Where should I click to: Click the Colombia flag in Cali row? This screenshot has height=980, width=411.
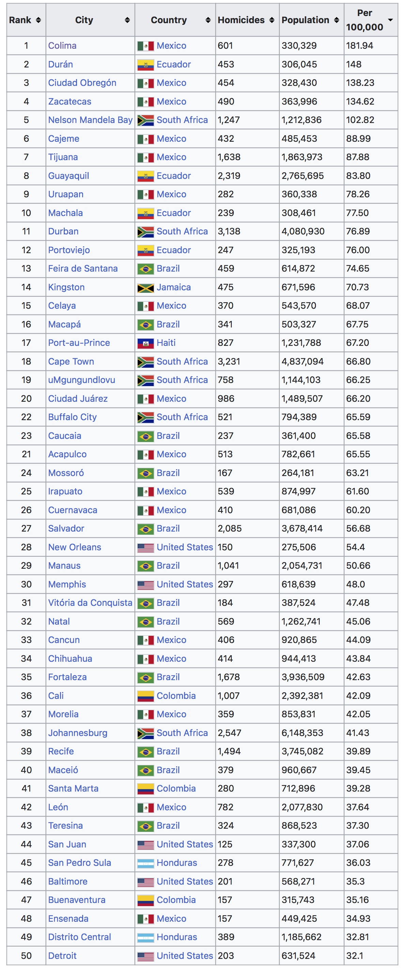point(146,696)
